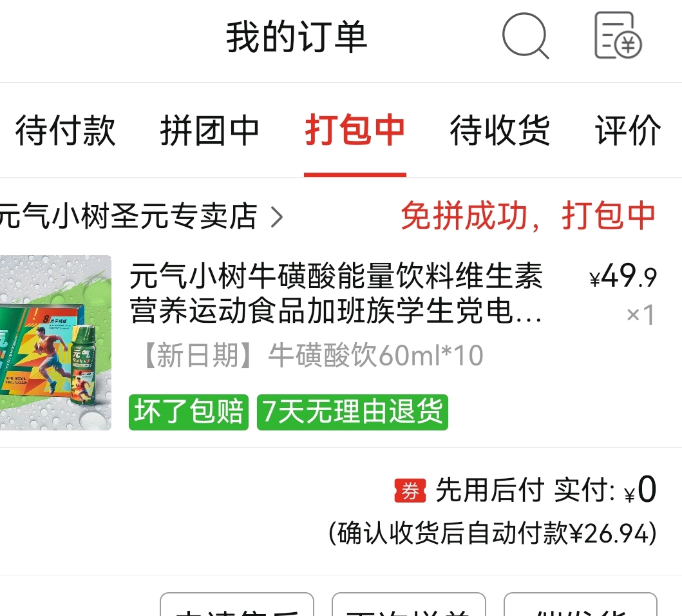Tap the 先用后付 实付 payment line

click(526, 490)
